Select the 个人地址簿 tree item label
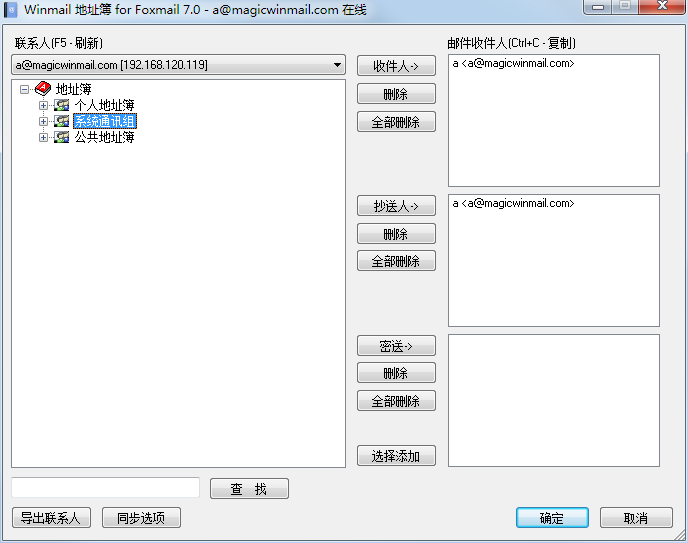This screenshot has width=688, height=543. click(x=104, y=105)
